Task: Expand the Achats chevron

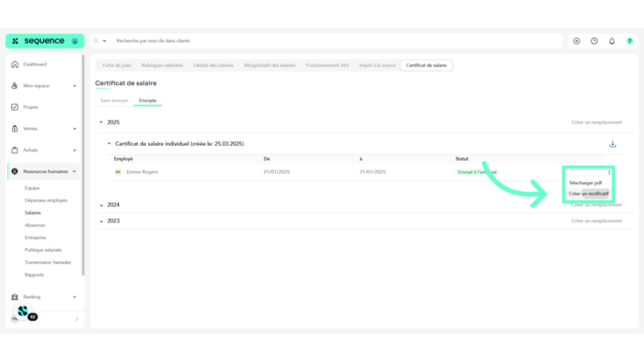Action: tap(74, 151)
